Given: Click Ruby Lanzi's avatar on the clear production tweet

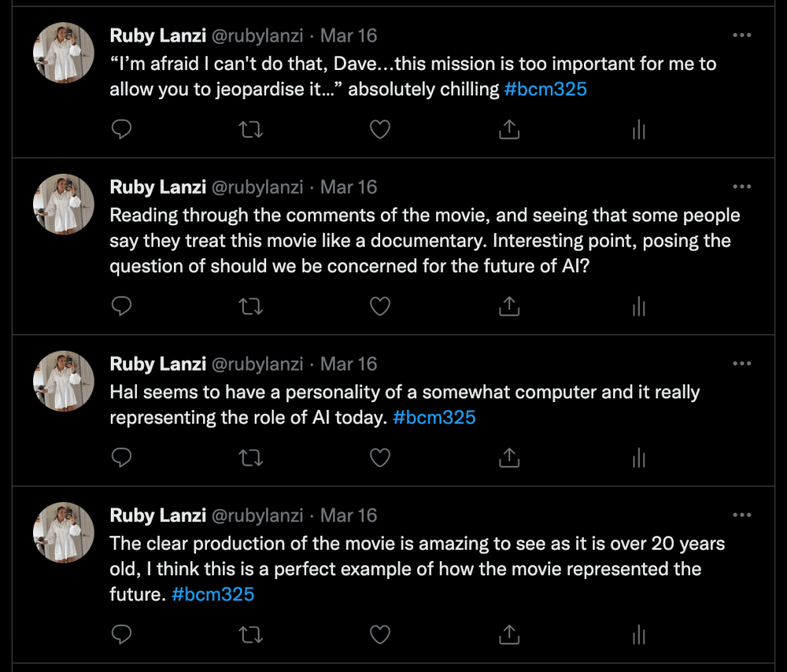Looking at the screenshot, I should pos(64,532).
